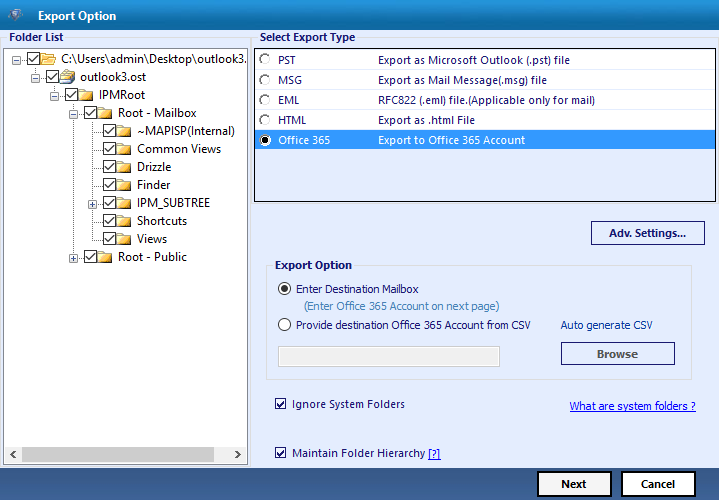Screen dimensions: 719x500
Task: Uncheck the Views folder checkbox
Action: click(x=109, y=239)
